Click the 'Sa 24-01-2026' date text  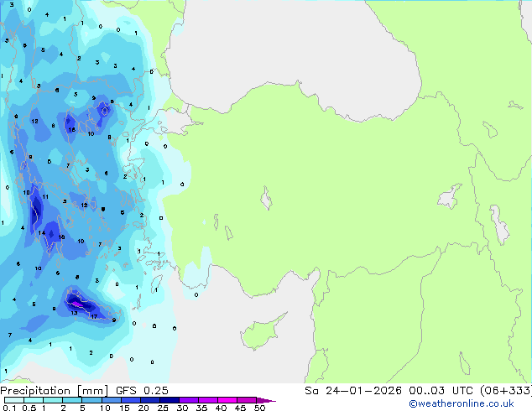(353, 391)
